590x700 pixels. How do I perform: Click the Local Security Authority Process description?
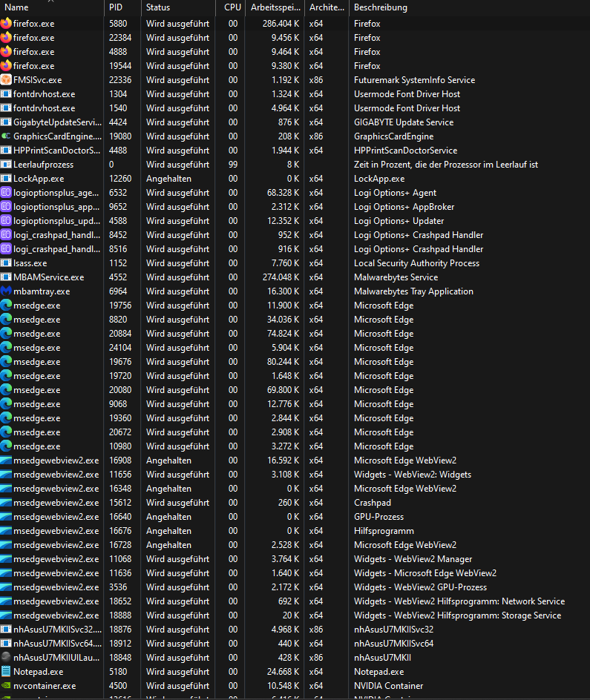pos(416,263)
